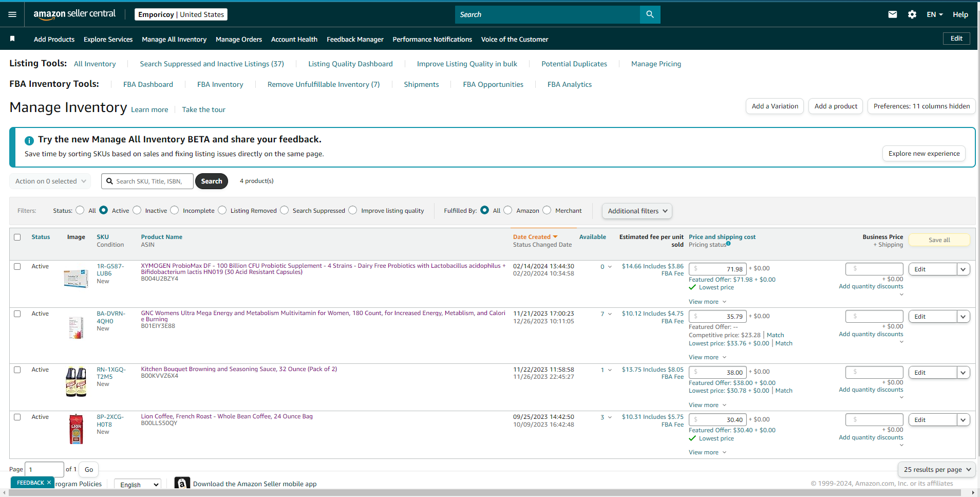Click Preferences: 11 columns hidden button
The image size is (980, 497).
tap(921, 106)
